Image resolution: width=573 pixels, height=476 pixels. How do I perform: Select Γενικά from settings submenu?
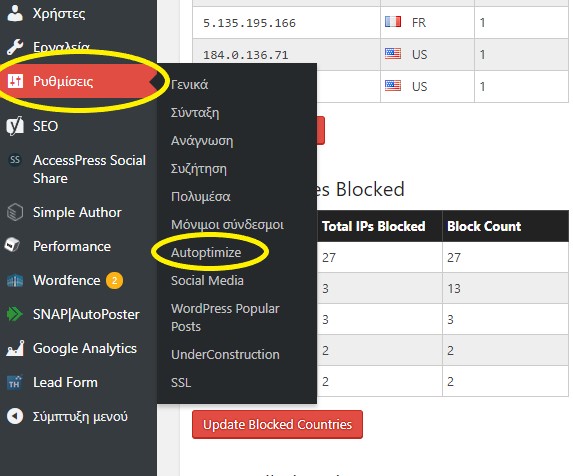click(189, 85)
